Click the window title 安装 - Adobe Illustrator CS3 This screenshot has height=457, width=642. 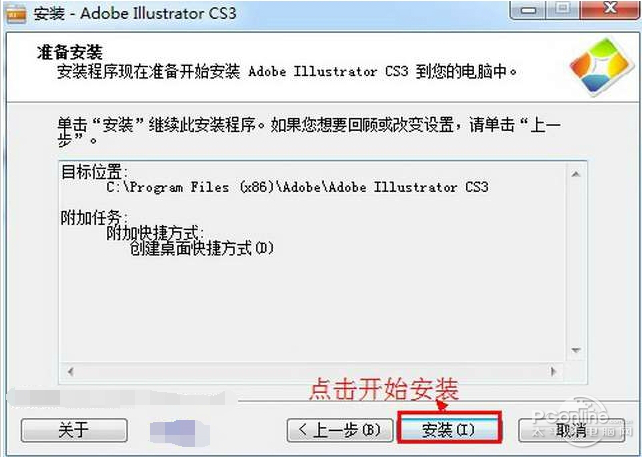coord(135,13)
